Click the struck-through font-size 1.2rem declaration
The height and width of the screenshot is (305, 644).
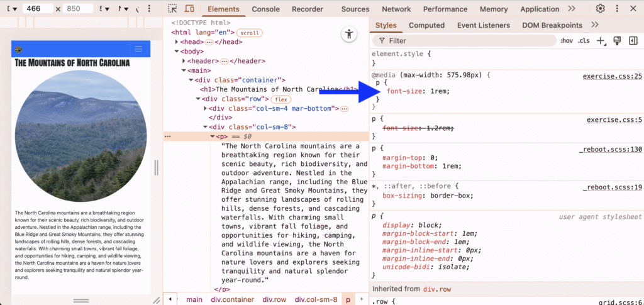pyautogui.click(x=418, y=128)
